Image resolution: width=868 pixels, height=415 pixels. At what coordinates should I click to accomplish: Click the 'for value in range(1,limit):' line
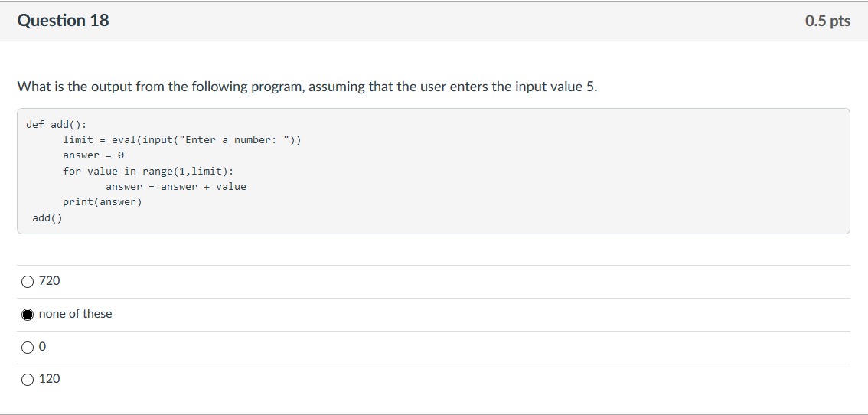[148, 172]
